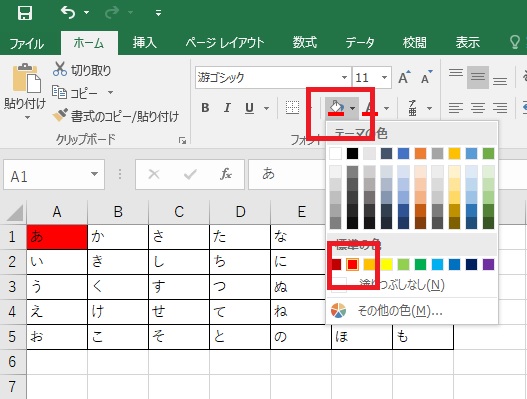The width and height of the screenshot is (527, 399).
Task: Choose black theme color swatch
Action: pos(353,154)
